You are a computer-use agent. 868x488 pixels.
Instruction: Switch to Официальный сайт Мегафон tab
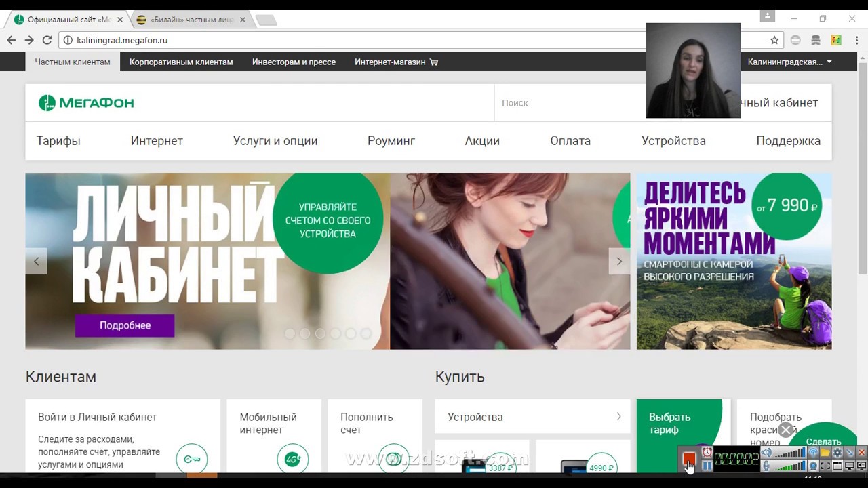(68, 20)
